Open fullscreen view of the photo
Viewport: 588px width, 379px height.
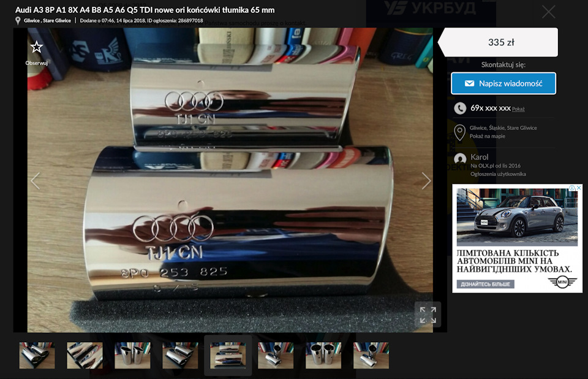pos(428,315)
